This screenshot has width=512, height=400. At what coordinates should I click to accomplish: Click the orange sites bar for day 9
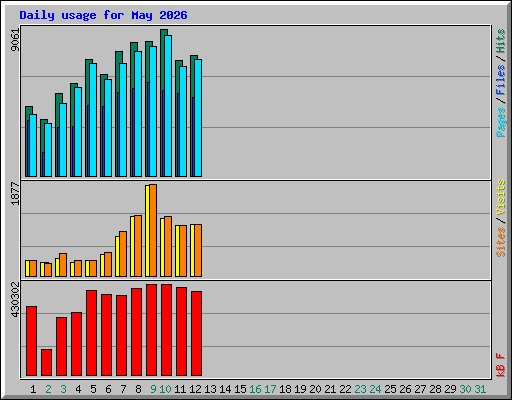click(x=153, y=230)
